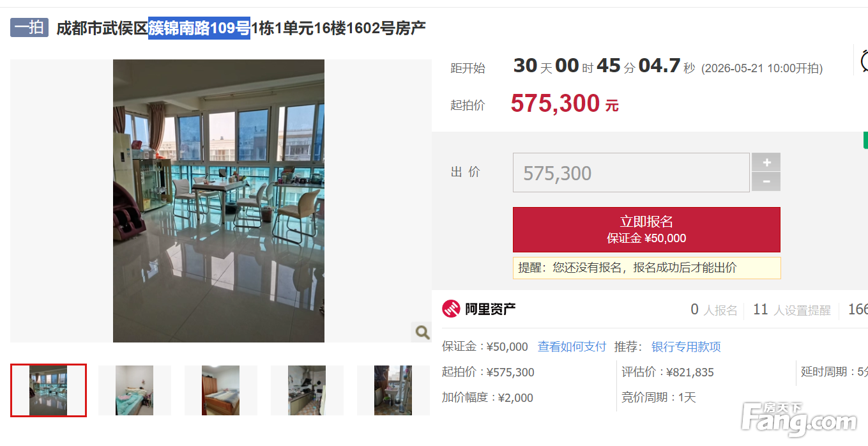Decrease bid with the minus button
The height and width of the screenshot is (446, 868).
coord(766,181)
